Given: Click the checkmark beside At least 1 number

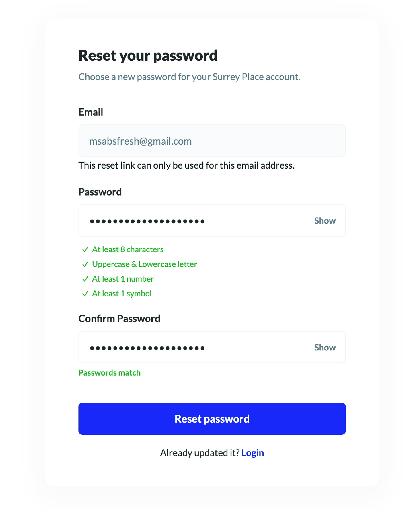Looking at the screenshot, I should click(x=85, y=279).
